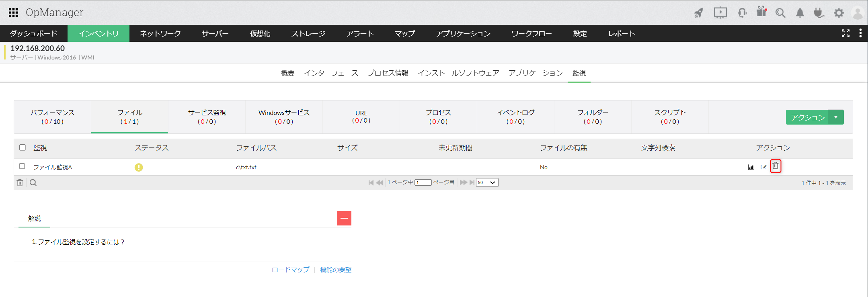Image resolution: width=868 pixels, height=297 pixels.
Task: Switch to the device アプリケーション tab
Action: click(x=536, y=73)
